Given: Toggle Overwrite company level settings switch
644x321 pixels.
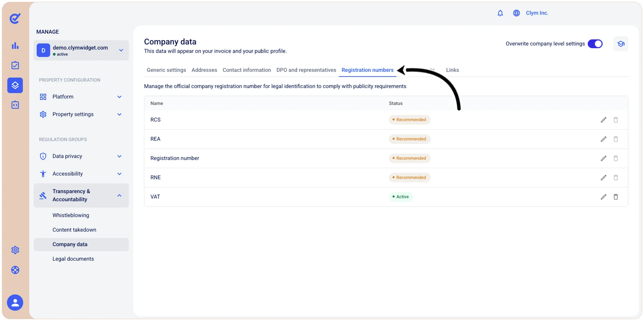Looking at the screenshot, I should coord(595,44).
